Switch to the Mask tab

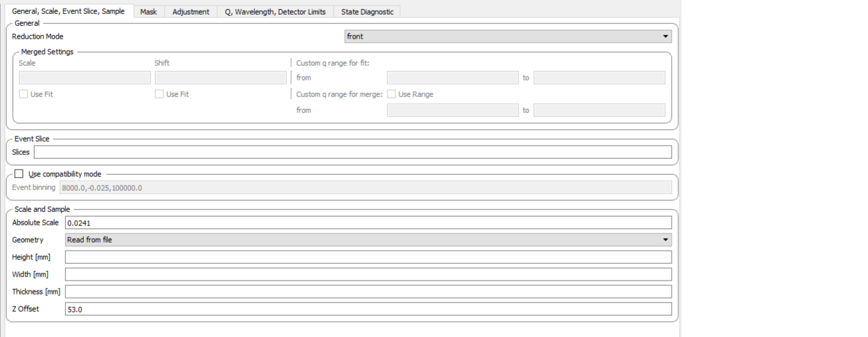(148, 12)
